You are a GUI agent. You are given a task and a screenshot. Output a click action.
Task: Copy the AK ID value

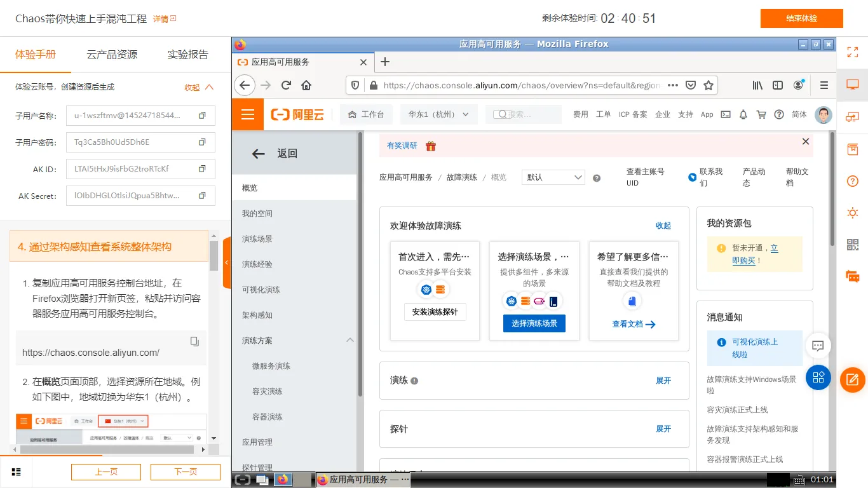pyautogui.click(x=202, y=169)
